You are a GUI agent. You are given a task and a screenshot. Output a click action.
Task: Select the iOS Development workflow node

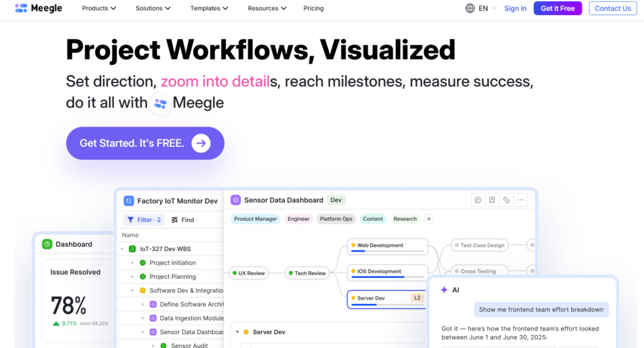(x=387, y=272)
